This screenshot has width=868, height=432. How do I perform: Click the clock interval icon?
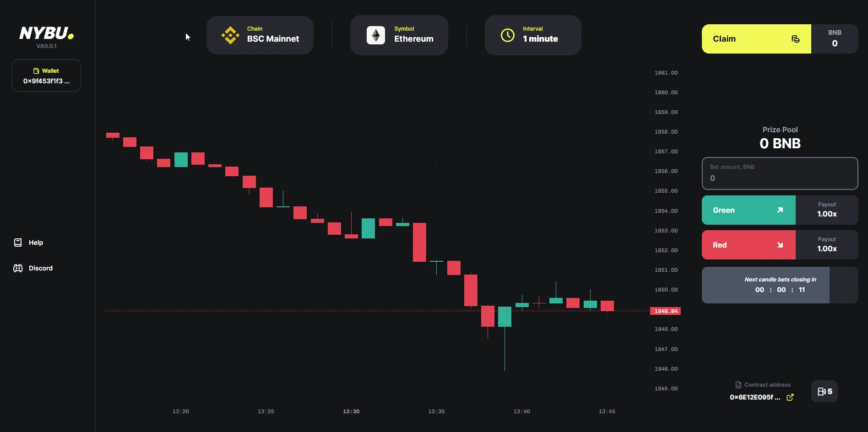pos(508,35)
